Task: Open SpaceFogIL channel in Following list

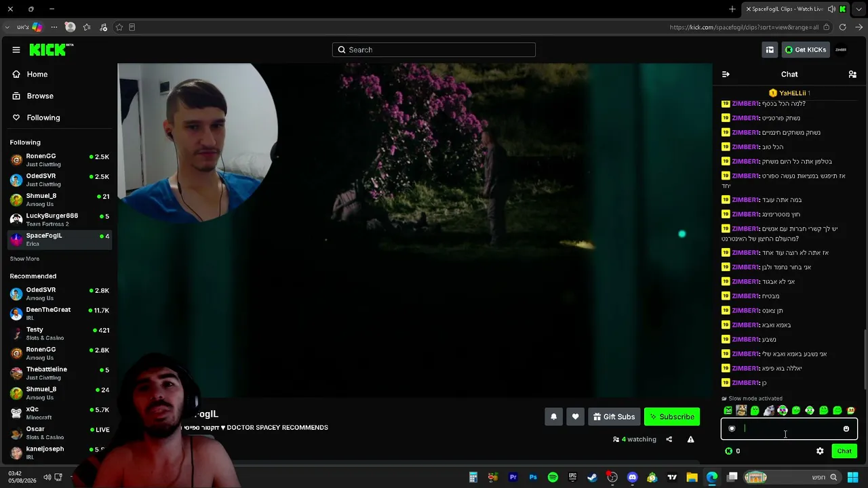Action: click(x=60, y=239)
